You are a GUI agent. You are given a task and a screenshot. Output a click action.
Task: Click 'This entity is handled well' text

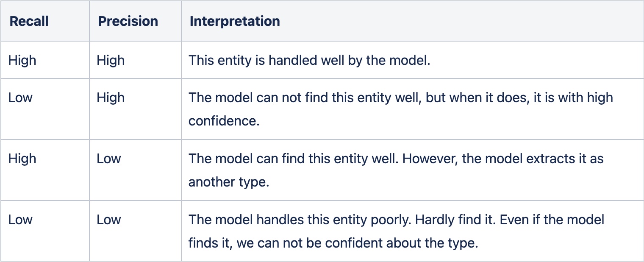[271, 60]
